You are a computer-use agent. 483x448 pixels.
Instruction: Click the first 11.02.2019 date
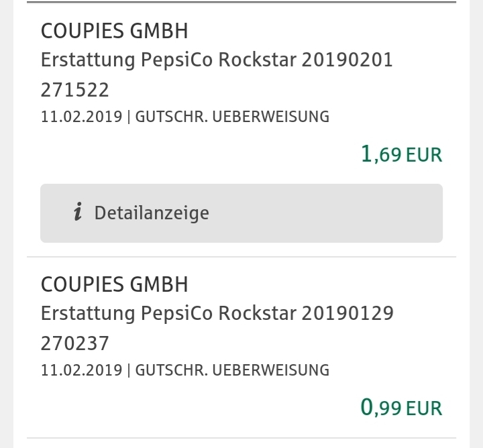pyautogui.click(x=82, y=117)
